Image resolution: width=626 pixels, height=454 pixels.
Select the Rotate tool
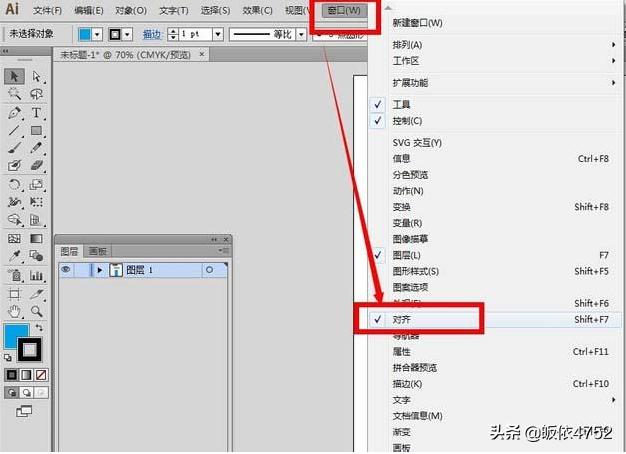pos(14,184)
